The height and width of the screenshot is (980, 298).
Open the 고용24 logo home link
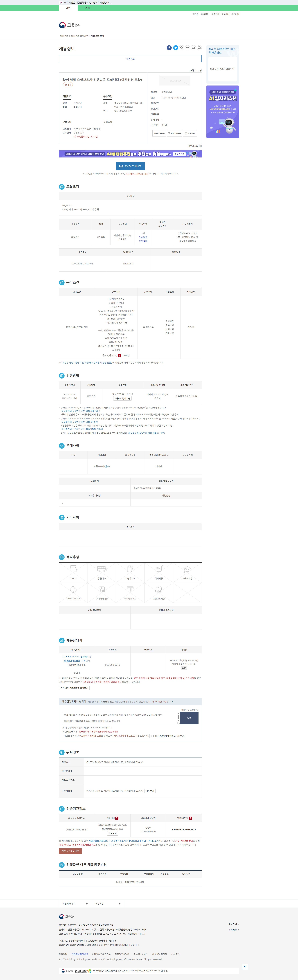[70, 25]
